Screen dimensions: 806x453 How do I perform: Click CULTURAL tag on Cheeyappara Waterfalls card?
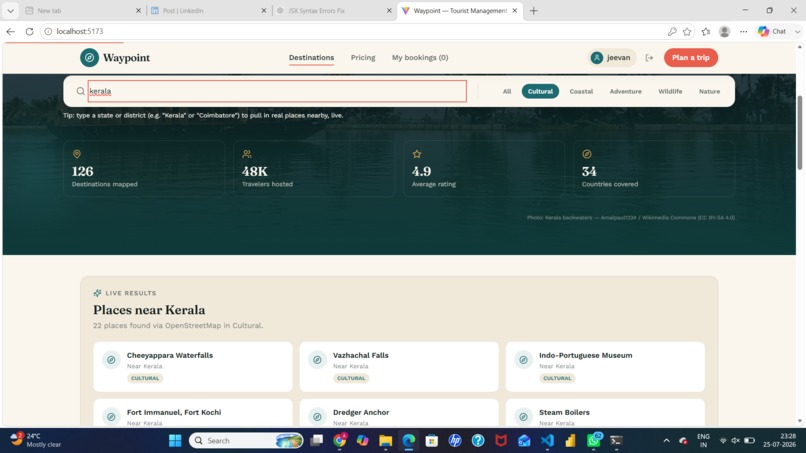[x=145, y=378]
